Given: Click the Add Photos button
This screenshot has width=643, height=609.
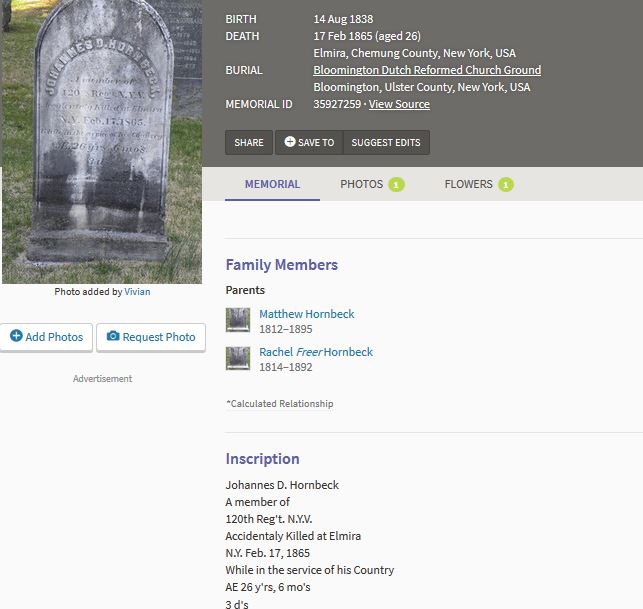Looking at the screenshot, I should 46,337.
